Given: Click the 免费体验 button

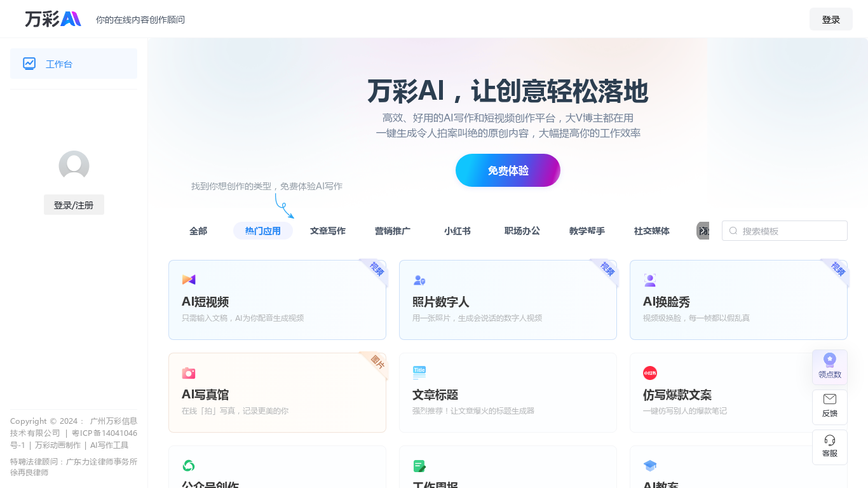Looking at the screenshot, I should 508,170.
